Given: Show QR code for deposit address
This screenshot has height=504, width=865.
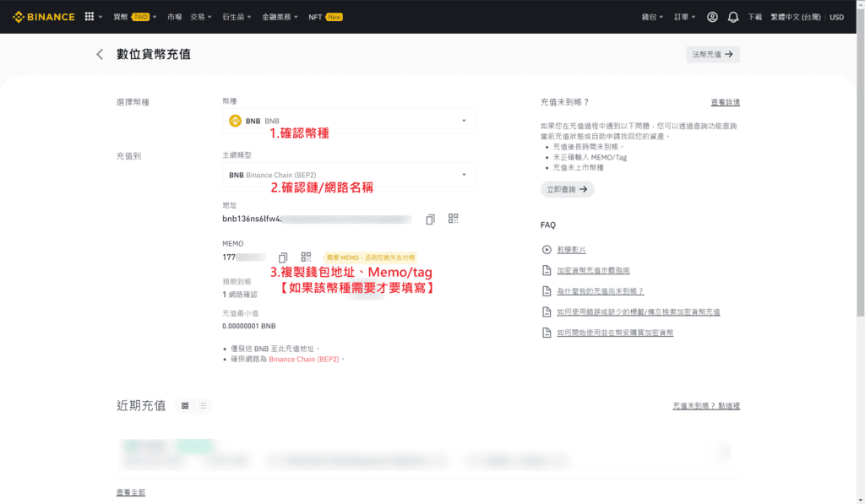Looking at the screenshot, I should (453, 219).
